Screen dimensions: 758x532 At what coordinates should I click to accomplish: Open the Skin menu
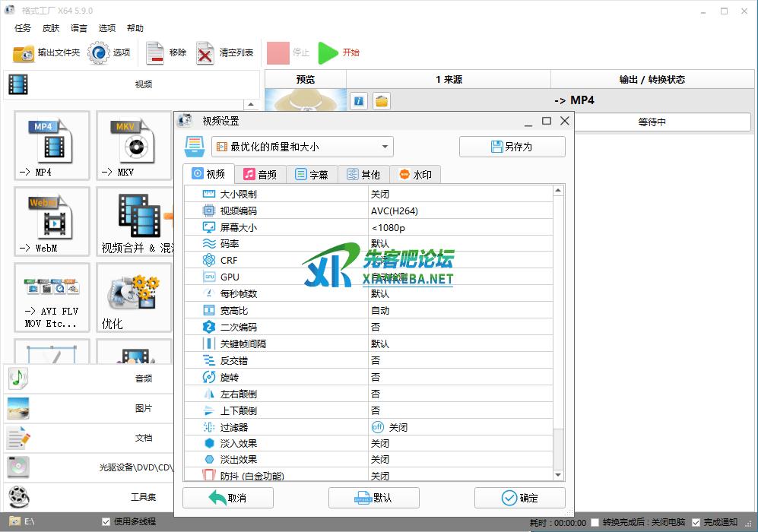(x=51, y=28)
